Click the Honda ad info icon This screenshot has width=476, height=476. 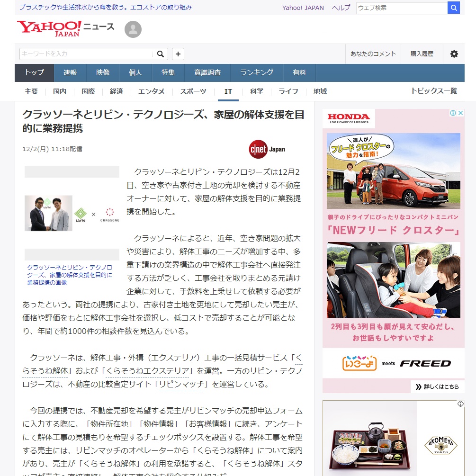coord(453,113)
